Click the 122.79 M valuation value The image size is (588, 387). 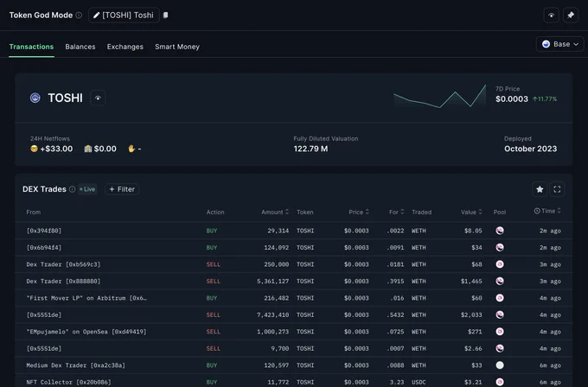coord(310,149)
